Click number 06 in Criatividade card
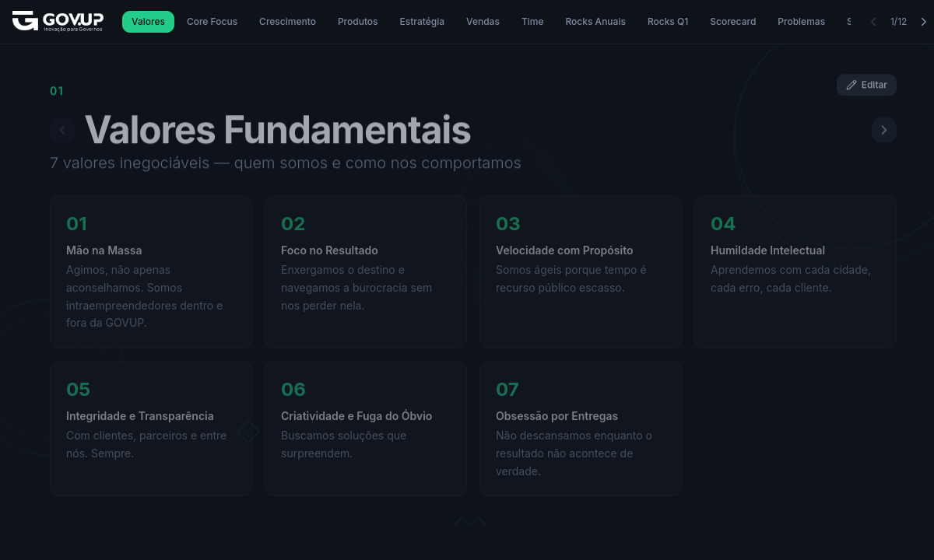Image resolution: width=934 pixels, height=560 pixels. 293,390
